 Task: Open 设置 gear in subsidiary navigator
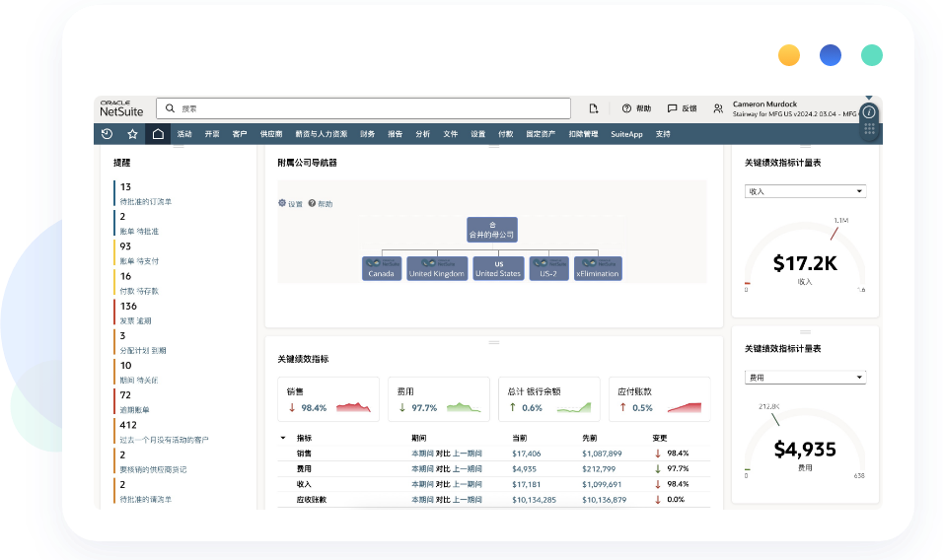coord(290,203)
